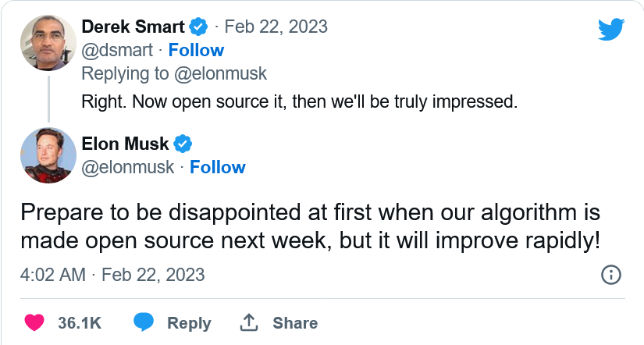Viewport: 644px width, 345px height.
Task: Open the Feb 22, 2023 date beside Derek Smart
Action: (276, 27)
